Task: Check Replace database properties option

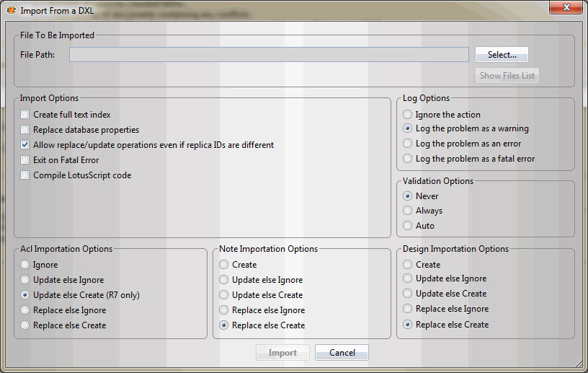Action: pyautogui.click(x=25, y=130)
